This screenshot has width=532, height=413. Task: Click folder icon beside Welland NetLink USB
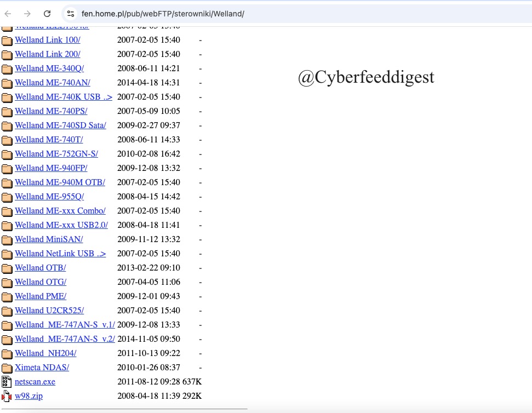(7, 254)
